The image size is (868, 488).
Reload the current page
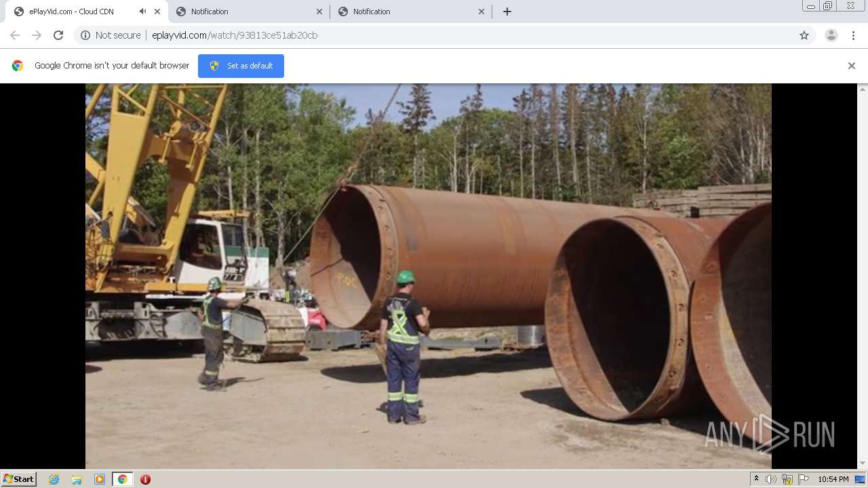pos(58,35)
